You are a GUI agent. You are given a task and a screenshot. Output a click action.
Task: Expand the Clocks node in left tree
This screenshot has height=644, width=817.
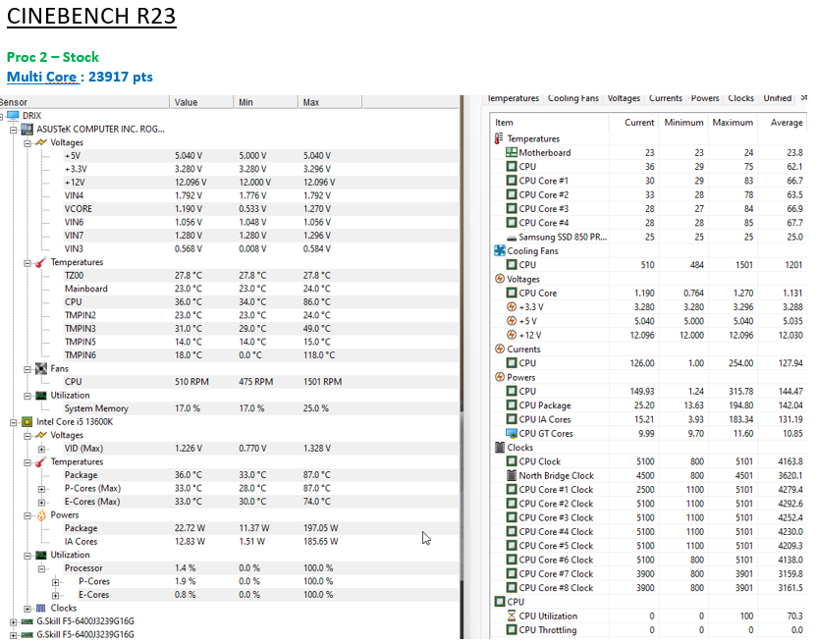click(x=27, y=609)
